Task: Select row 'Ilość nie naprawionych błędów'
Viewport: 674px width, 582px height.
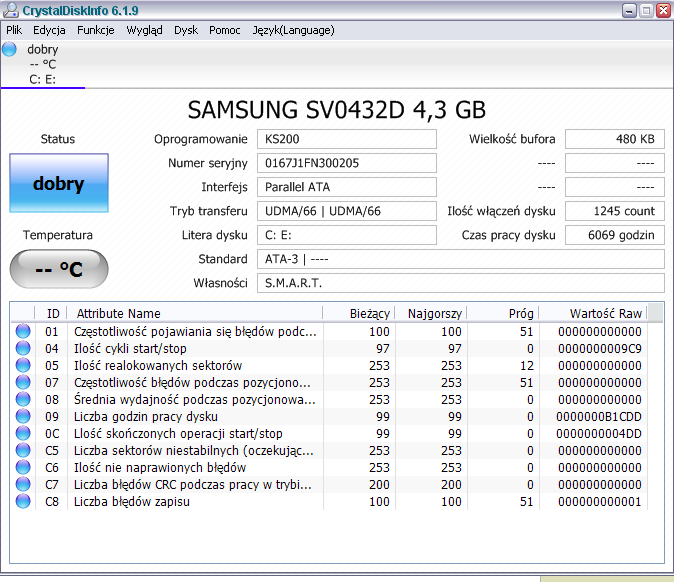Action: (x=329, y=468)
